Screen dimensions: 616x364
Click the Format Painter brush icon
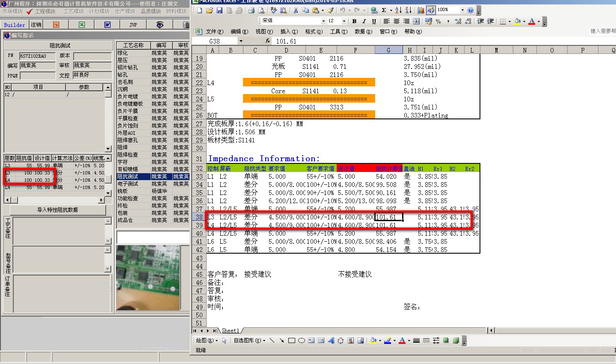[x=330, y=10]
